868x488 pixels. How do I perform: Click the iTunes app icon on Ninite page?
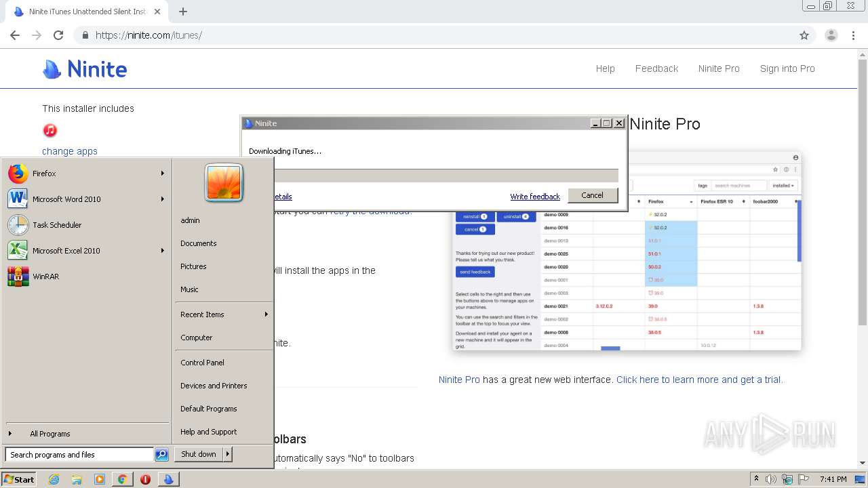point(50,130)
